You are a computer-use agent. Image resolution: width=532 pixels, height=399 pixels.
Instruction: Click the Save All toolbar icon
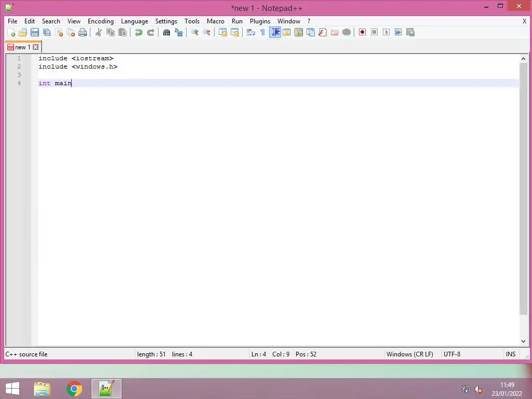(47, 32)
